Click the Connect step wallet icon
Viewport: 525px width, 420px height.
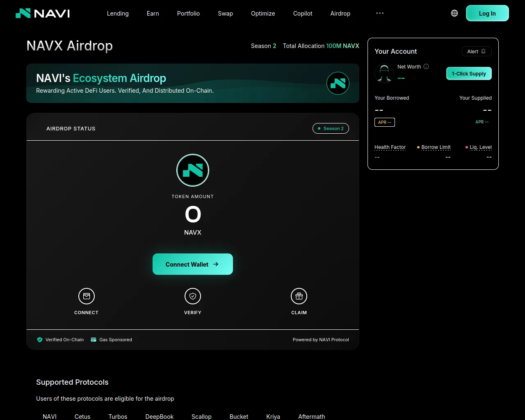tap(87, 296)
